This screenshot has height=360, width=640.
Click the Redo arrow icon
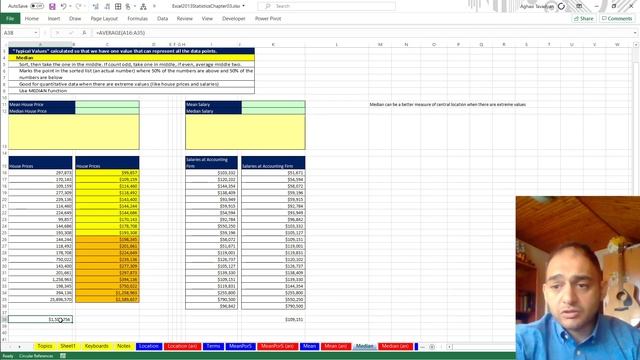[78, 7]
